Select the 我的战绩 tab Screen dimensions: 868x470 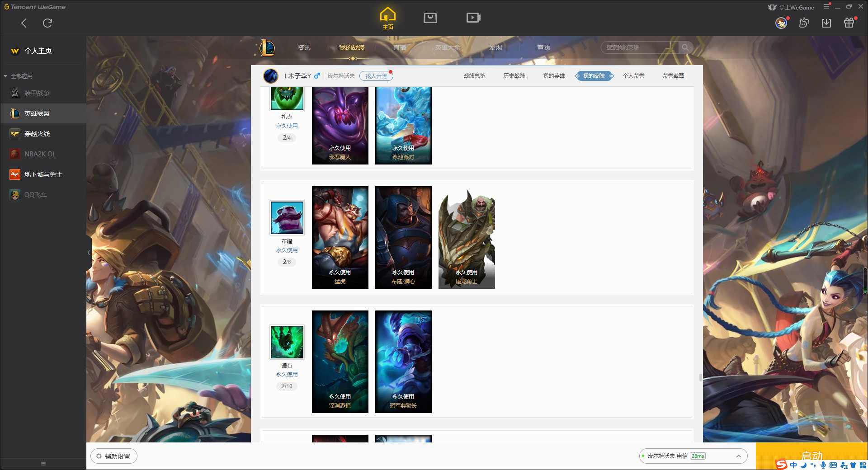pyautogui.click(x=352, y=47)
